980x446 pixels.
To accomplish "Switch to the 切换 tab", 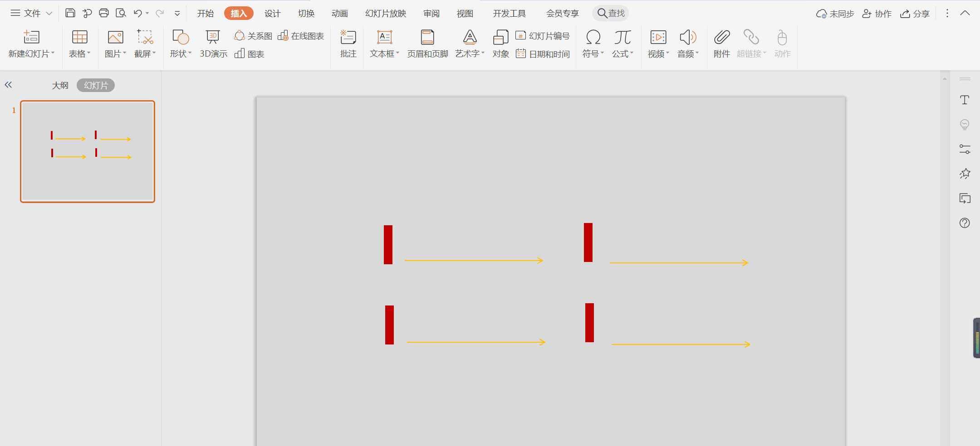I will 306,14.
